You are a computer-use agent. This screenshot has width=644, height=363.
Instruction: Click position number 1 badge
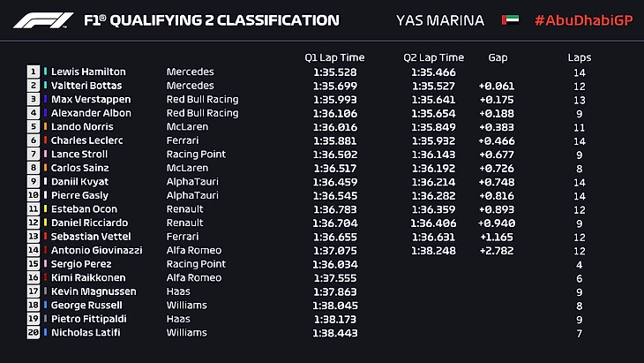[34, 72]
